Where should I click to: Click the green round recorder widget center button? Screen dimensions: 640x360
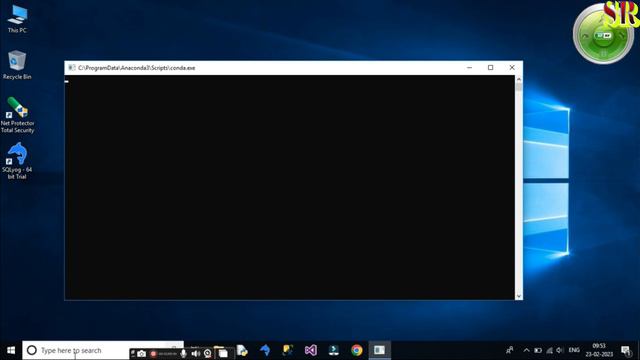point(603,36)
